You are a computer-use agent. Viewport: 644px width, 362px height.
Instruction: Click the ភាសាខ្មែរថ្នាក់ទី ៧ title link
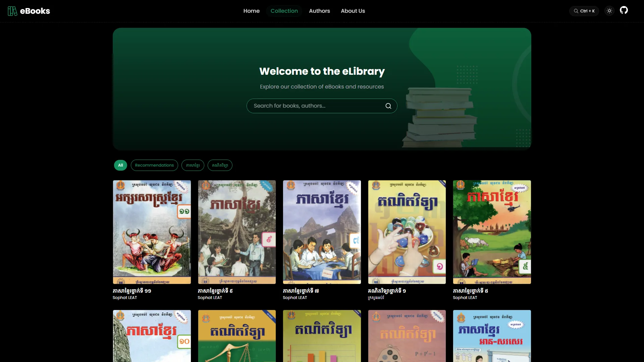(x=301, y=291)
